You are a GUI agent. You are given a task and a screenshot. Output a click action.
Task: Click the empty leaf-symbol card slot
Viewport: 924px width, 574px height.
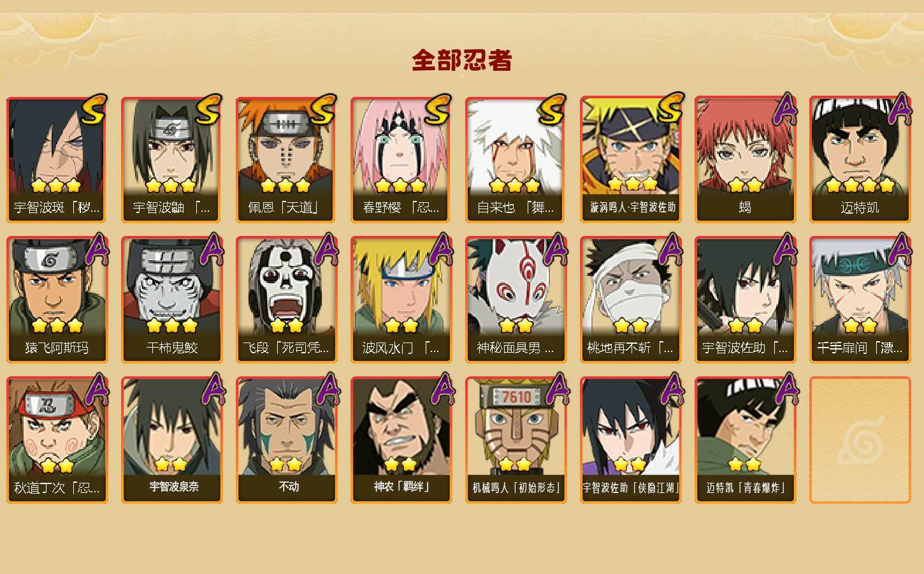click(860, 440)
